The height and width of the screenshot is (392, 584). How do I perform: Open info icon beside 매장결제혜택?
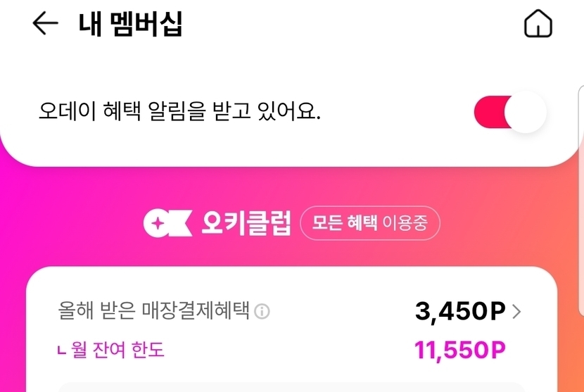click(262, 312)
